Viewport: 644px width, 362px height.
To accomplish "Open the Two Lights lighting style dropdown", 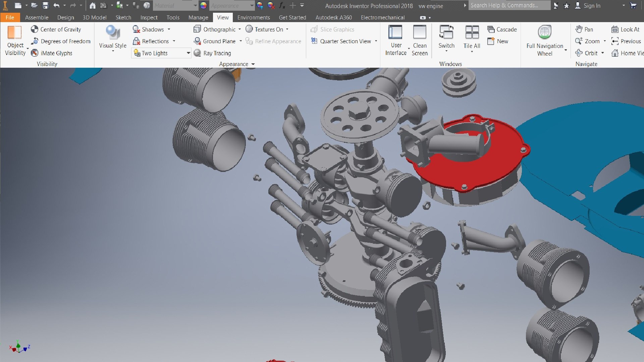I will coord(161,53).
